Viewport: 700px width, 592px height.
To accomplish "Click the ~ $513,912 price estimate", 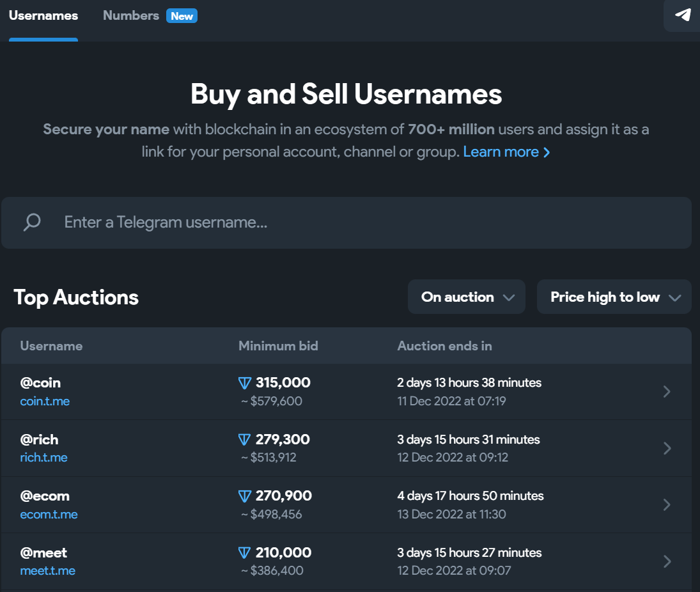I will (x=268, y=457).
